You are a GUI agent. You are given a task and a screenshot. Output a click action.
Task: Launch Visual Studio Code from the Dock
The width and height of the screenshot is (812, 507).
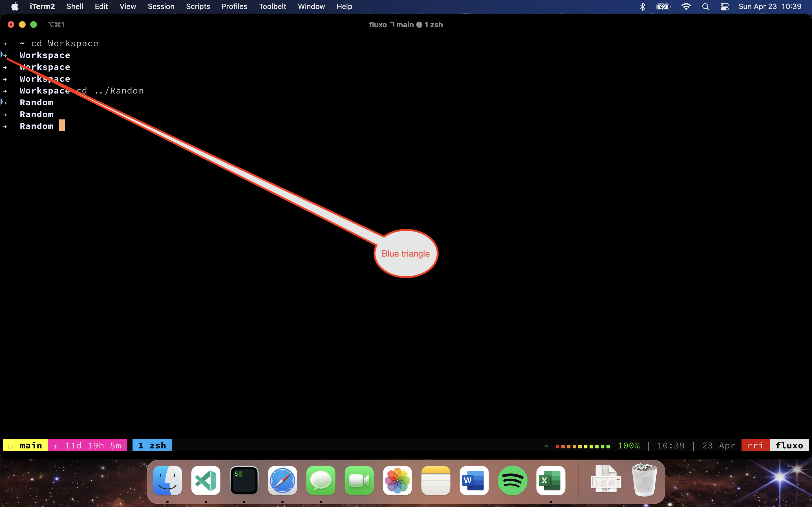(x=205, y=481)
